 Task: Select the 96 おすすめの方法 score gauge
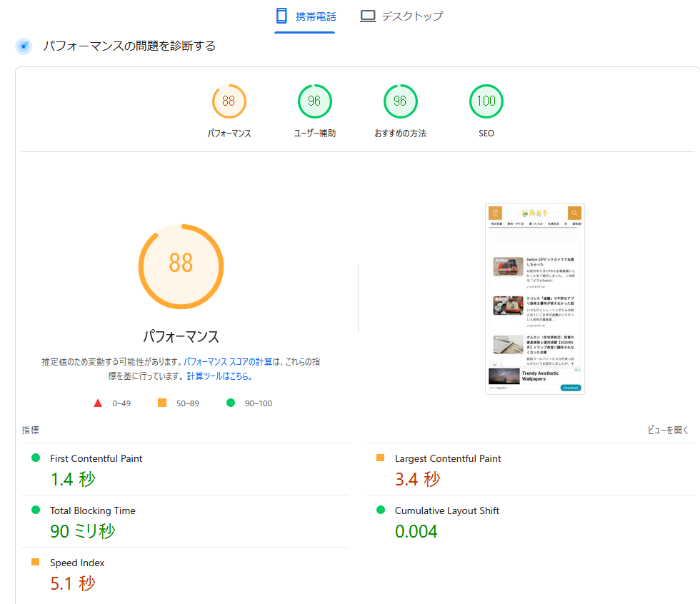click(400, 101)
